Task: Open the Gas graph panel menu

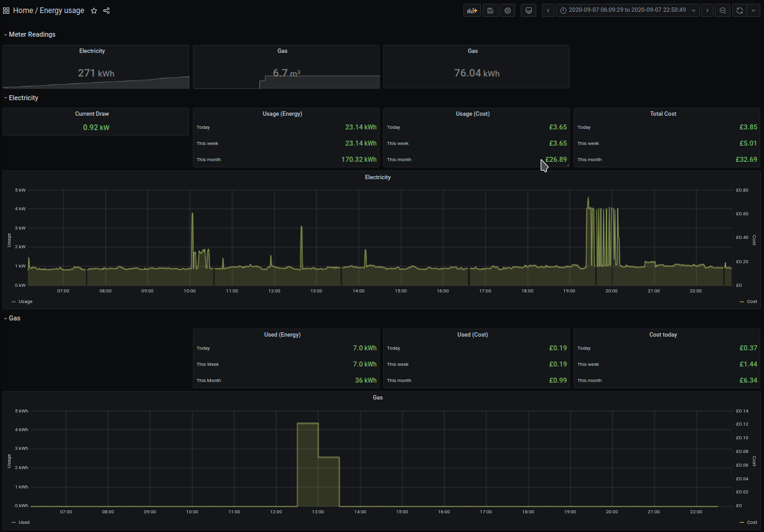Action: (x=378, y=397)
